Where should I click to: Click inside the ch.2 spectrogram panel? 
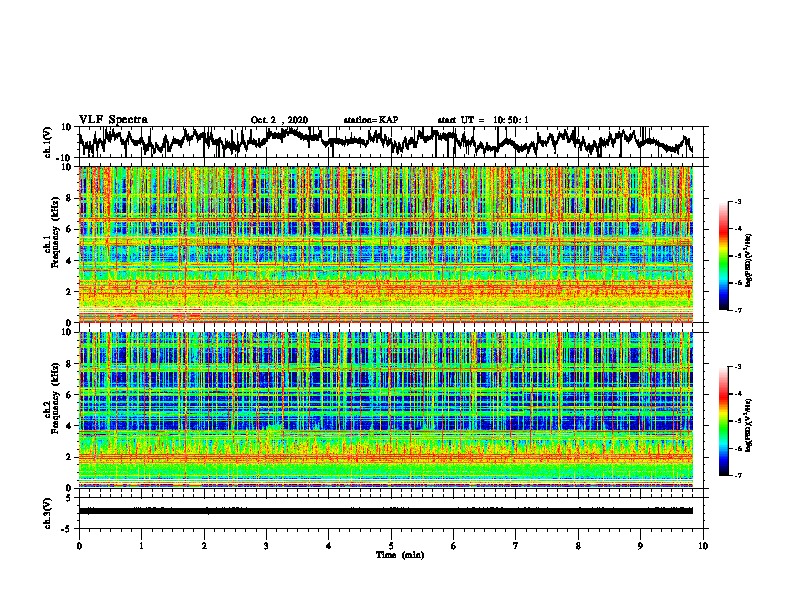385,410
